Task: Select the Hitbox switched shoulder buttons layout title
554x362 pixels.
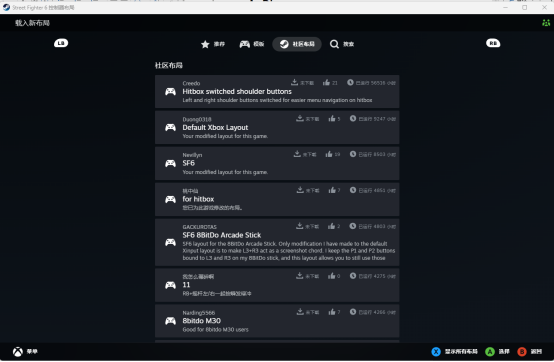Action: [237, 91]
